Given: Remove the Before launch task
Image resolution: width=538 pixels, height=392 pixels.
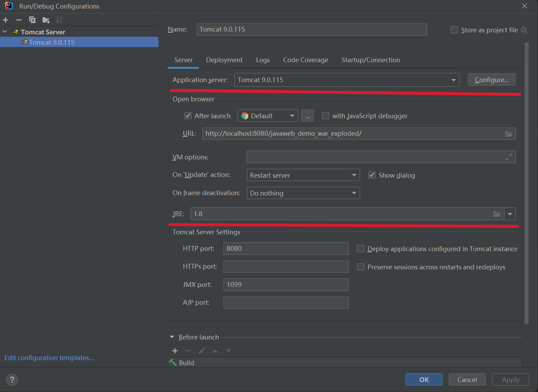Looking at the screenshot, I should [x=188, y=351].
